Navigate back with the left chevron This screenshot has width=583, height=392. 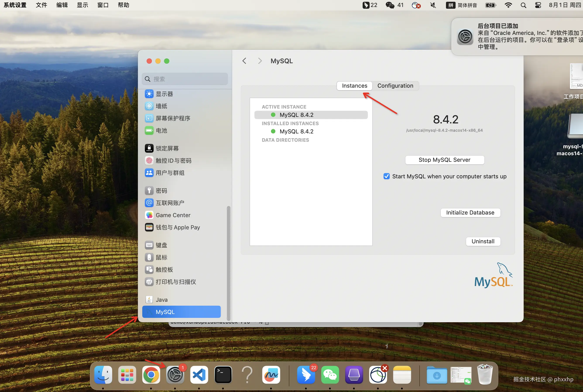tap(244, 61)
